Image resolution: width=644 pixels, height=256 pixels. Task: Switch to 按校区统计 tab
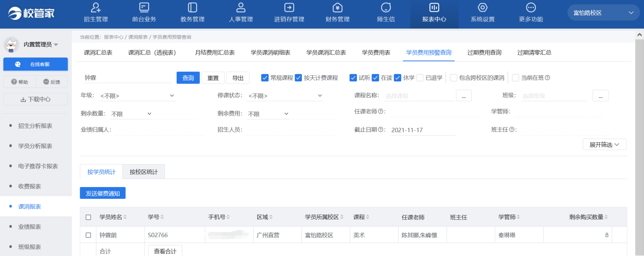coord(144,172)
